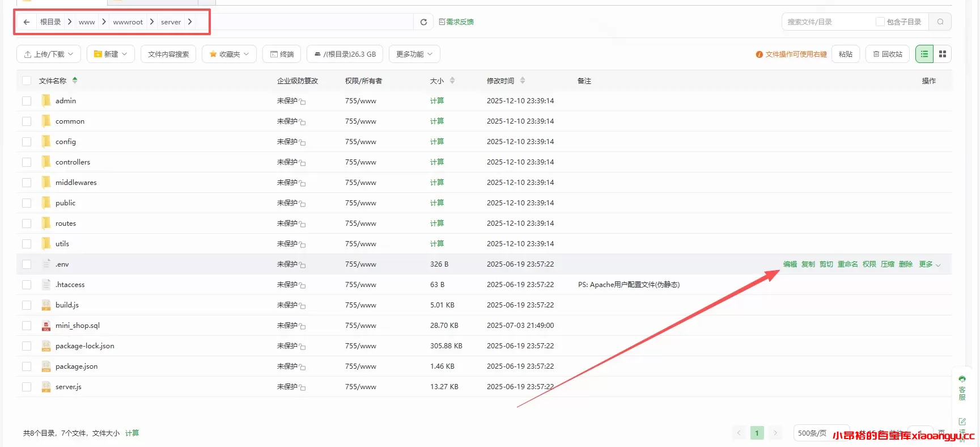Toggle lock protection on .env row
The height and width of the screenshot is (447, 980).
click(303, 265)
